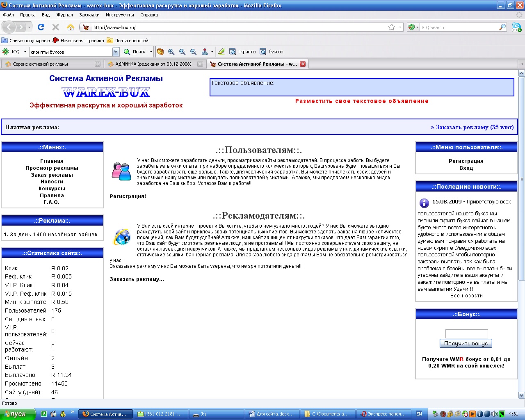This screenshot has width=525, height=420.
Task: Click the bonus wallet input field
Action: pos(466,333)
